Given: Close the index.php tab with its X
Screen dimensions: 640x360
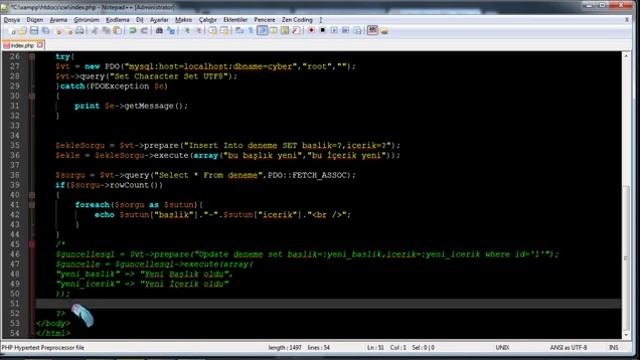Looking at the screenshot, I should point(40,45).
